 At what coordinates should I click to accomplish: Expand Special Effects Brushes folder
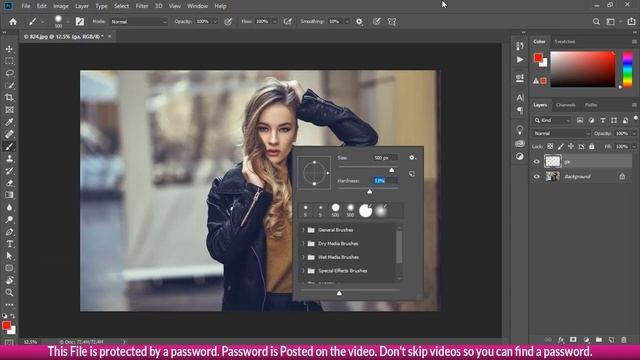coord(303,271)
